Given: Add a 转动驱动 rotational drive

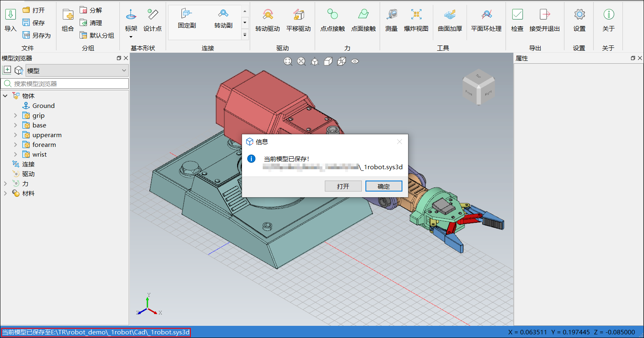Looking at the screenshot, I should 268,19.
